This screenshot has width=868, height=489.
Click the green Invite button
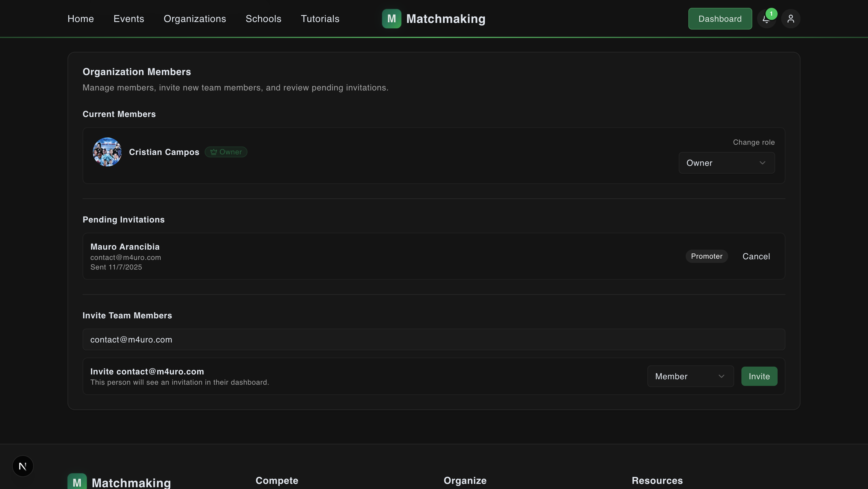click(x=759, y=376)
